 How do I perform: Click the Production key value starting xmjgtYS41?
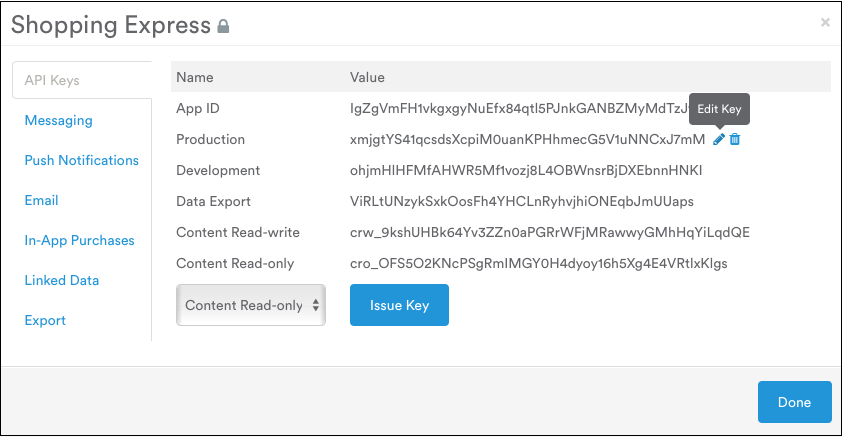click(527, 140)
